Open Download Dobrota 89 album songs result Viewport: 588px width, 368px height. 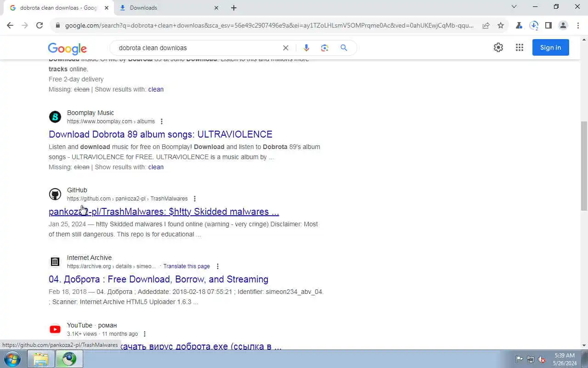point(160,134)
